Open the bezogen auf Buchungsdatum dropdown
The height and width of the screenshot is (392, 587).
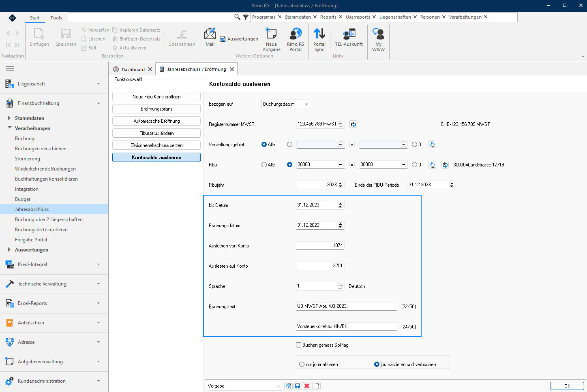(x=285, y=104)
